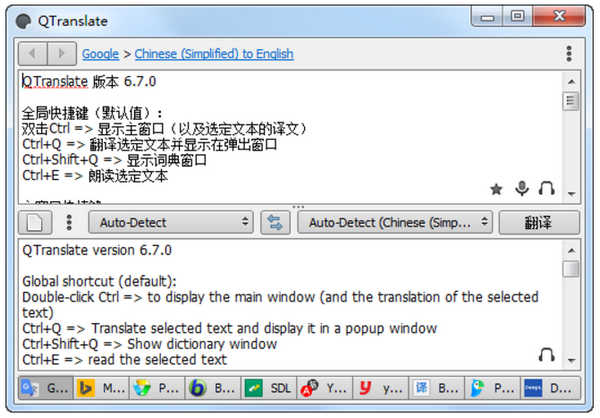This screenshot has height=418, width=600.
Task: Listen to the translation with the lower headphones icon
Action: pos(546,355)
